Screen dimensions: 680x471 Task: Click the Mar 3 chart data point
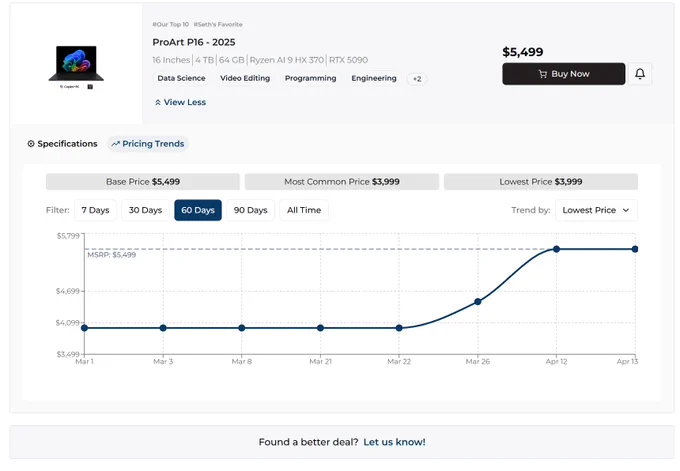[163, 328]
